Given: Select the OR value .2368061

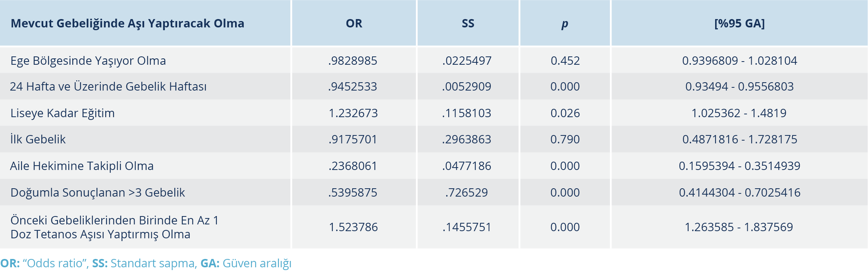Looking at the screenshot, I should tap(353, 166).
